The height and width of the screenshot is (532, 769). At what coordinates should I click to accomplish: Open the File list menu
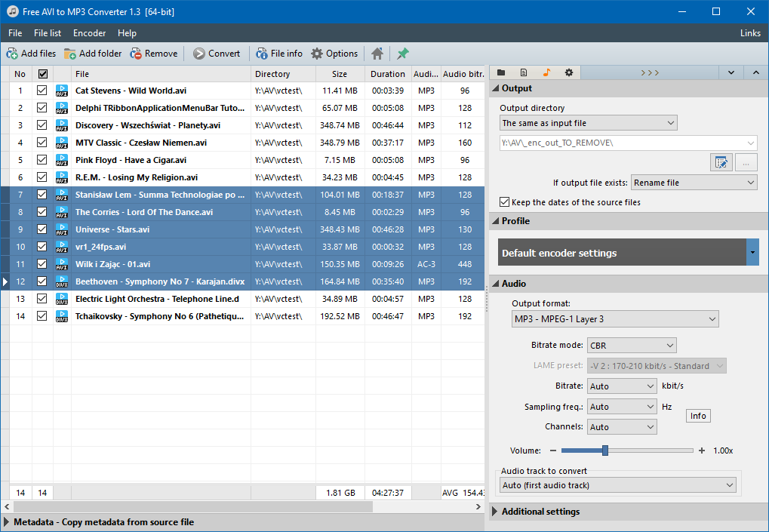48,33
